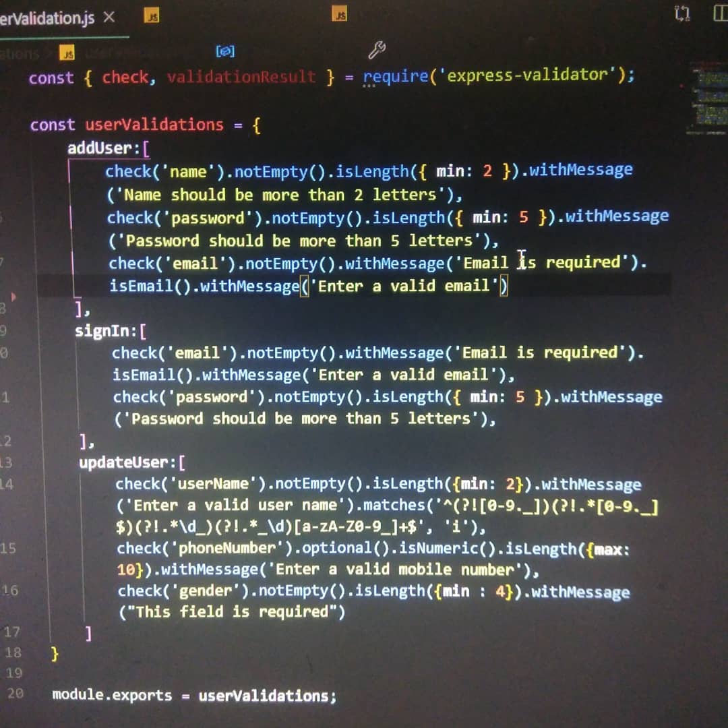Viewport: 728px width, 728px height.
Task: Click the symbol icon in the breadcrumb bar
Action: [225, 51]
